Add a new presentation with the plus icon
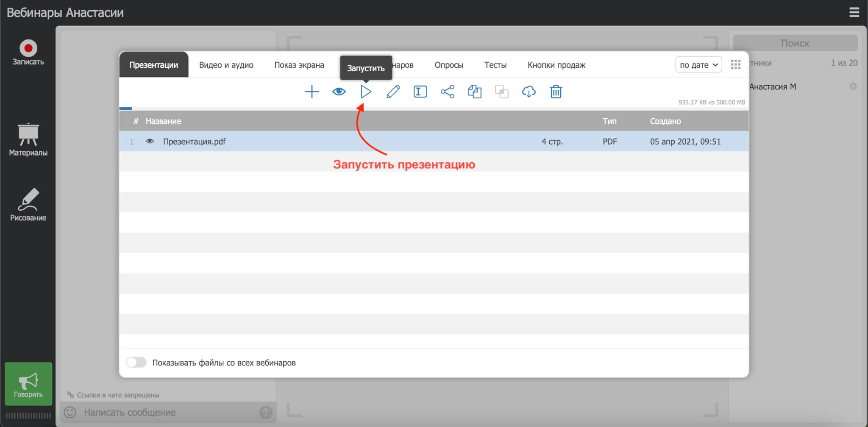The height and width of the screenshot is (427, 868). coord(312,92)
